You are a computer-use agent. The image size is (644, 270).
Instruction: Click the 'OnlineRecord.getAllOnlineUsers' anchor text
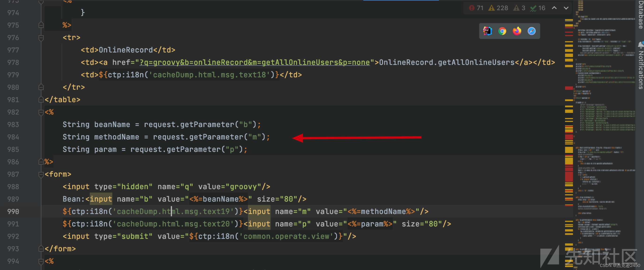[x=447, y=62]
